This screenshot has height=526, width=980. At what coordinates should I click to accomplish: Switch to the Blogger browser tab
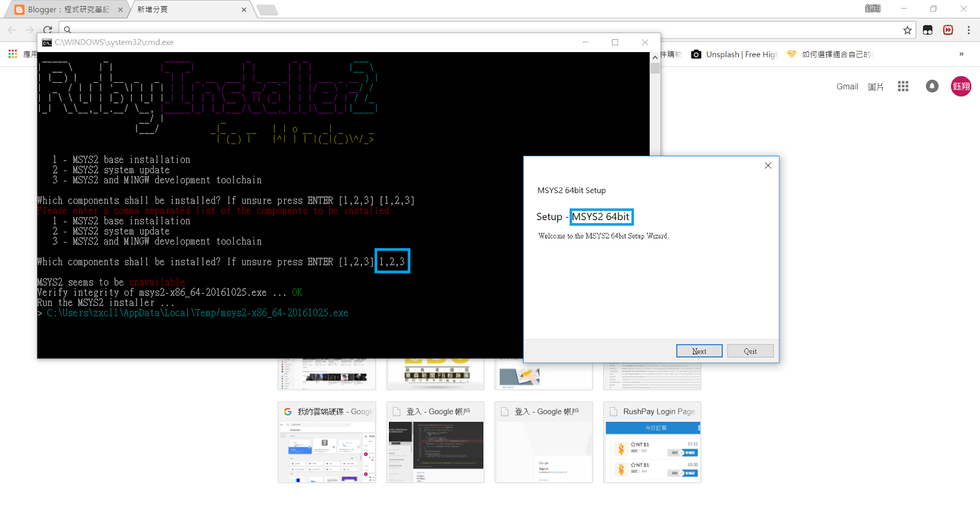pyautogui.click(x=67, y=9)
